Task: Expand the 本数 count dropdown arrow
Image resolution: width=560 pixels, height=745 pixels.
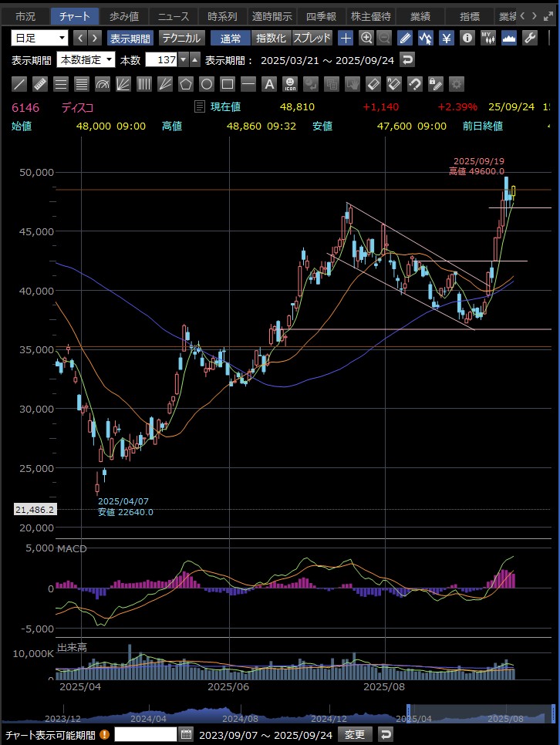Action: tap(184, 60)
